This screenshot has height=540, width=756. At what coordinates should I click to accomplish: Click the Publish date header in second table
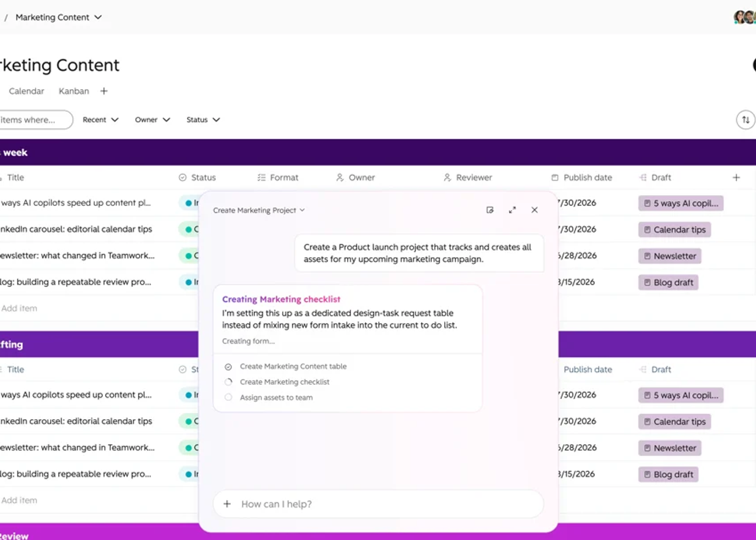click(x=588, y=369)
